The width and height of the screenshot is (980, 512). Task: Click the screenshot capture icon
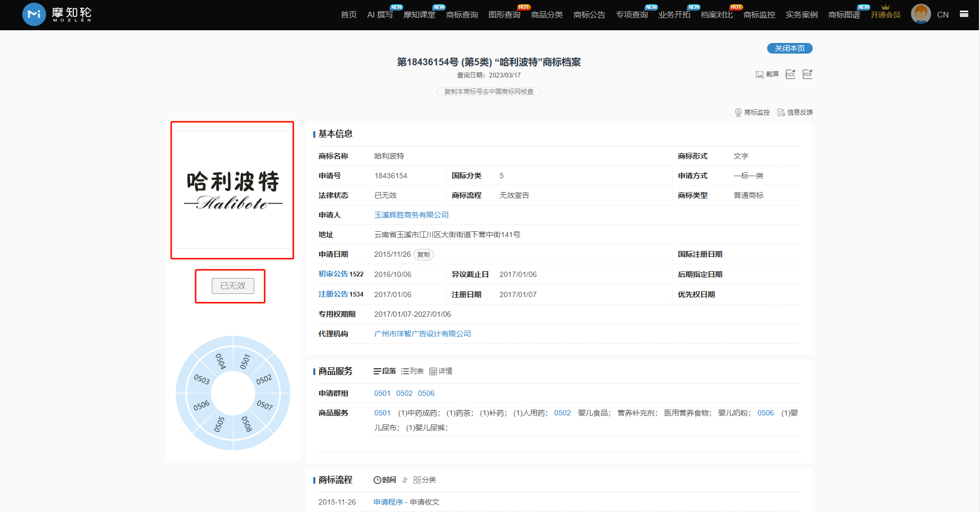(760, 74)
